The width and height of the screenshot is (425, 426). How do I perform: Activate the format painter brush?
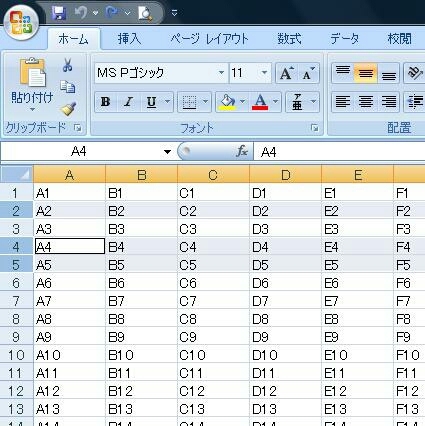coord(68,109)
